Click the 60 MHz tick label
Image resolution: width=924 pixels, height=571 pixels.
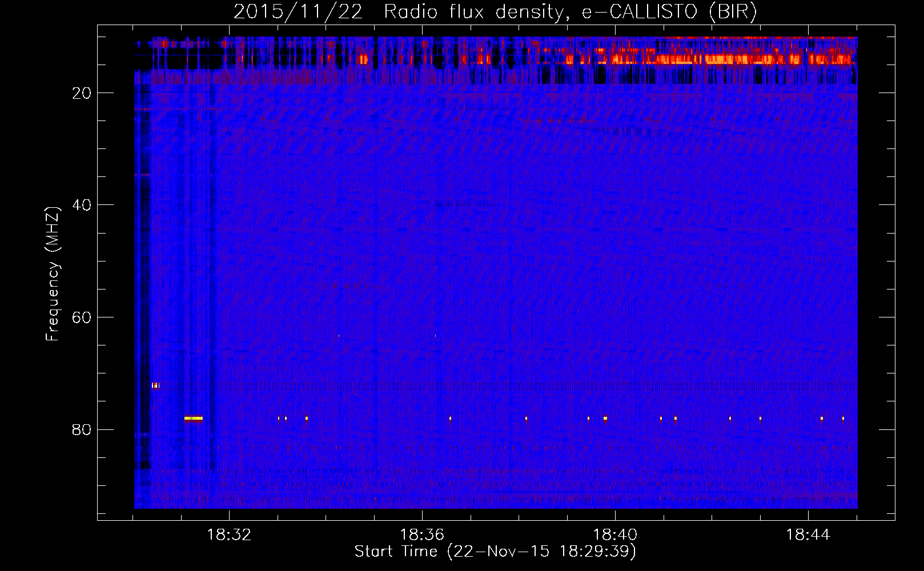pyautogui.click(x=82, y=317)
